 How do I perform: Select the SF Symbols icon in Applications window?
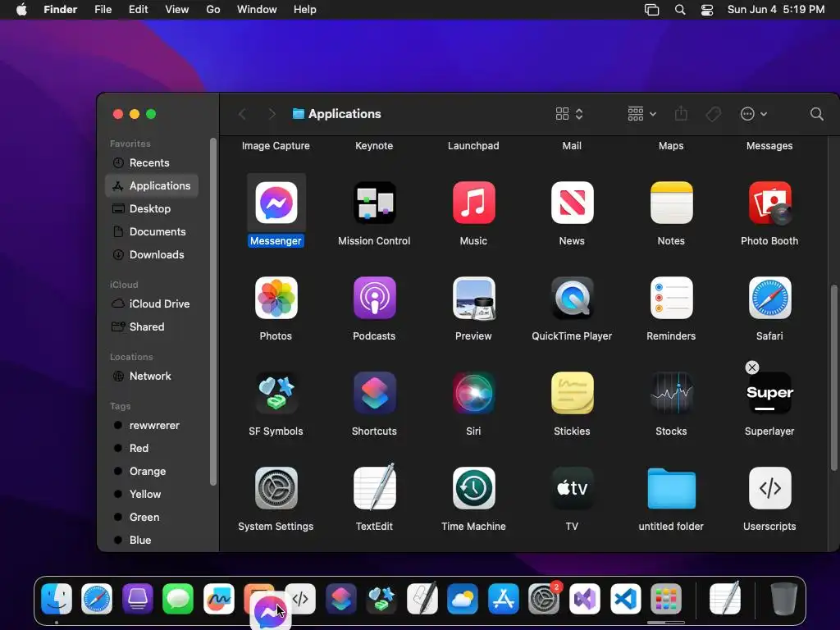coord(276,393)
